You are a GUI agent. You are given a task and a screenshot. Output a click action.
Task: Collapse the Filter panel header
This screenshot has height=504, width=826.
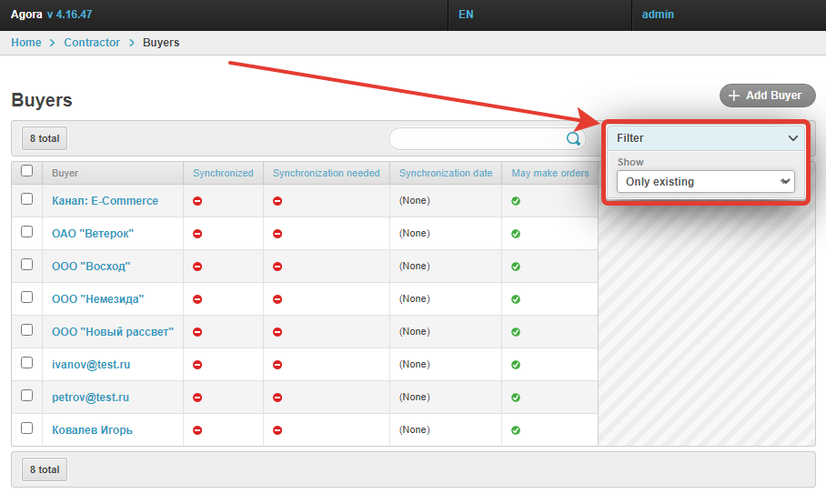tap(706, 138)
